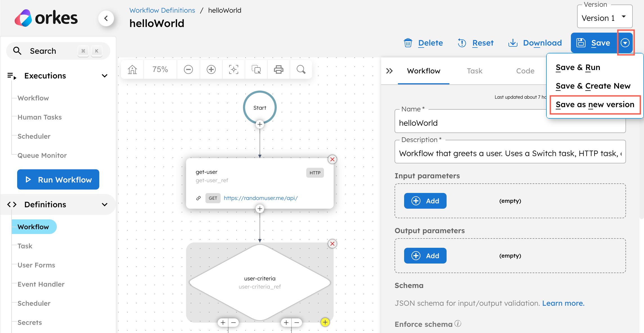Open Workflow under Executions

click(33, 98)
